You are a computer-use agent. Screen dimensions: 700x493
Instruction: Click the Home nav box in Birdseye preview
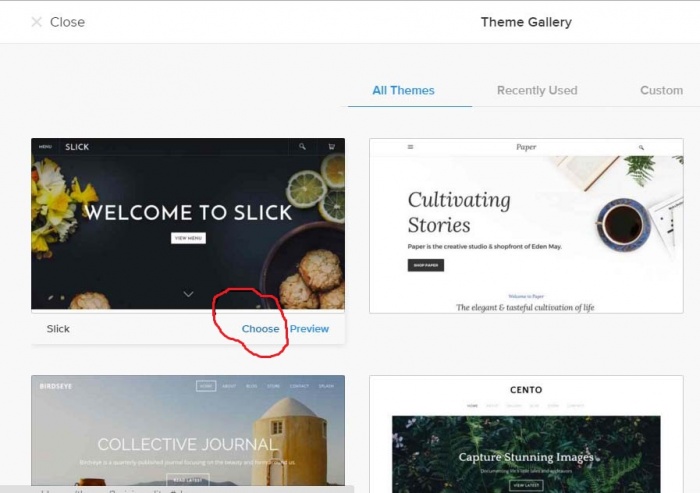click(206, 385)
